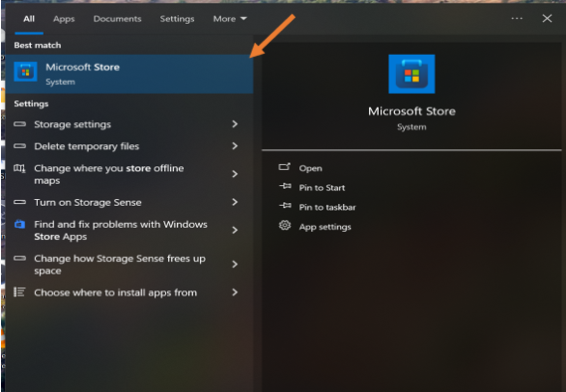Screen dimensions: 566x392
Task: Open Delete temporary files result
Action: [129, 146]
